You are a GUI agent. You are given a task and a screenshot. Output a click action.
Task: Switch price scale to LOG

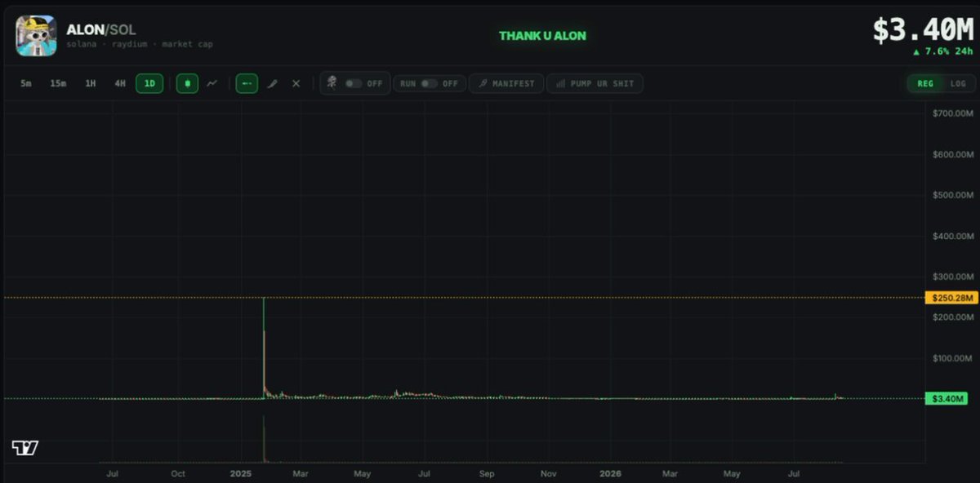(x=958, y=83)
